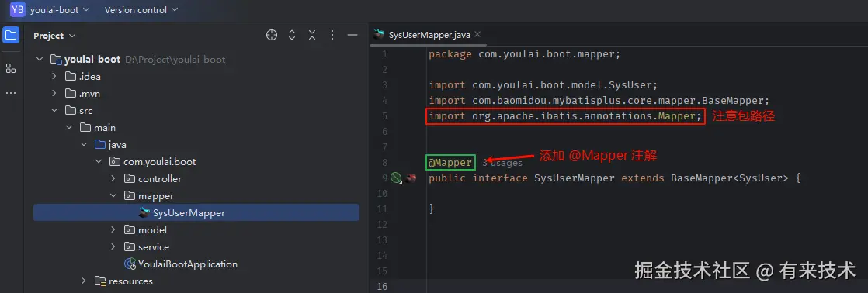Open the Structure tool window icon
Viewport: 868px width, 293px height.
click(x=11, y=68)
